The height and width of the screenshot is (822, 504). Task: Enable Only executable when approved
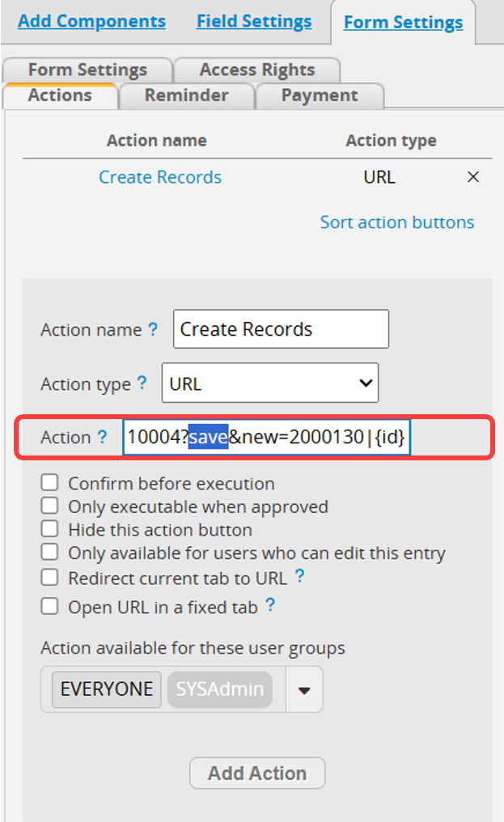(50, 506)
